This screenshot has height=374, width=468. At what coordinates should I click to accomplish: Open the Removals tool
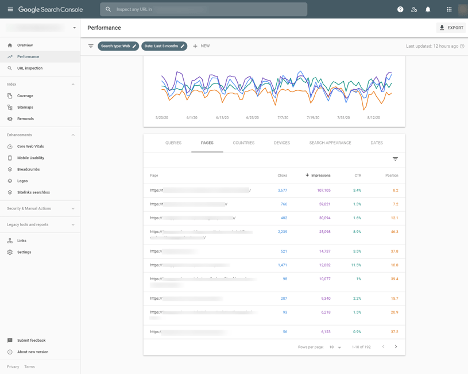[40, 119]
